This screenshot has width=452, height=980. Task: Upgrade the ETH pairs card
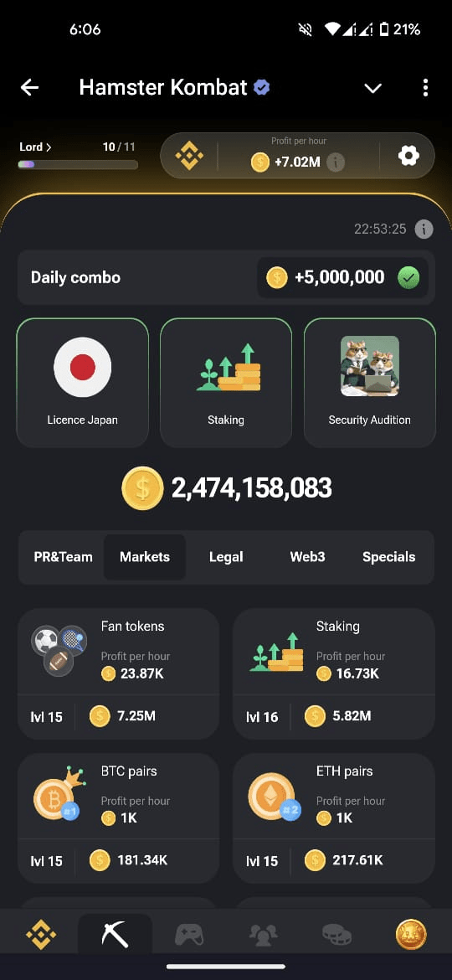(334, 818)
